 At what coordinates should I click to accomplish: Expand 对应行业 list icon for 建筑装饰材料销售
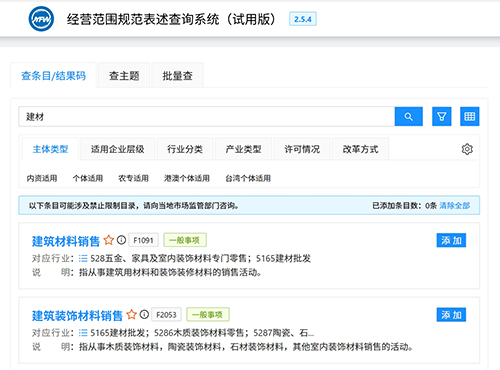pyautogui.click(x=83, y=333)
